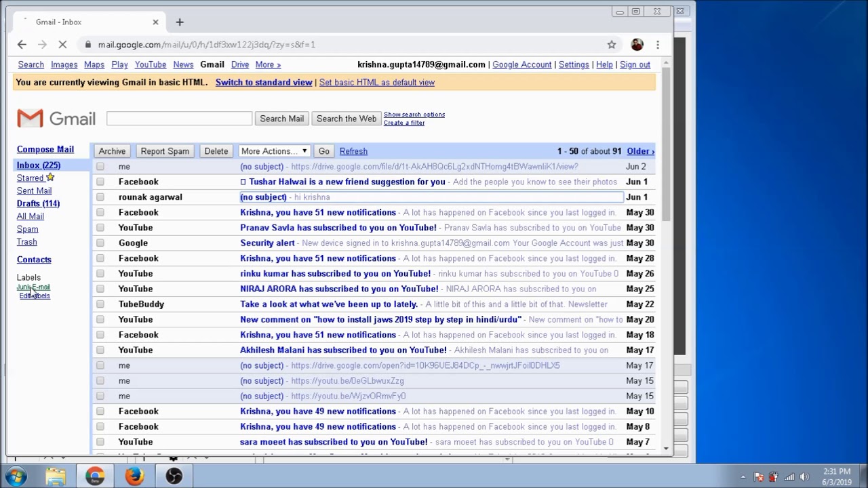Viewport: 868px width, 488px height.
Task: Open the Windows Start button
Action: [x=16, y=476]
